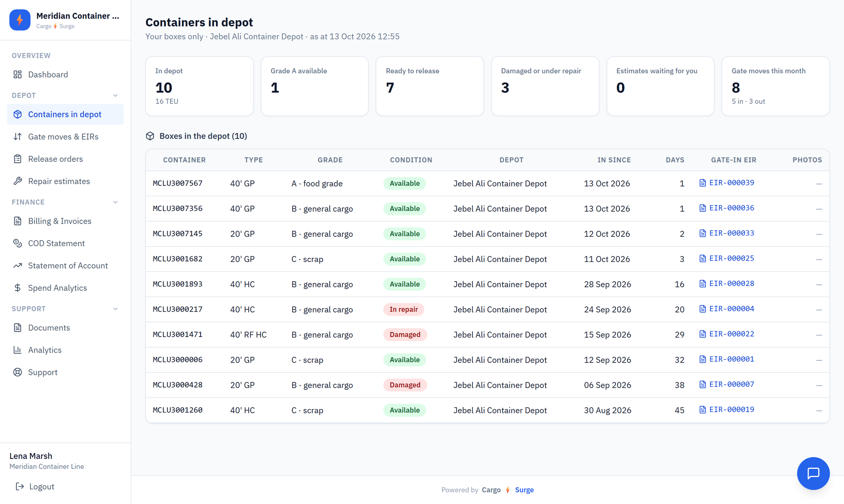Click the Analytics bar chart icon
The image size is (844, 504).
point(18,350)
